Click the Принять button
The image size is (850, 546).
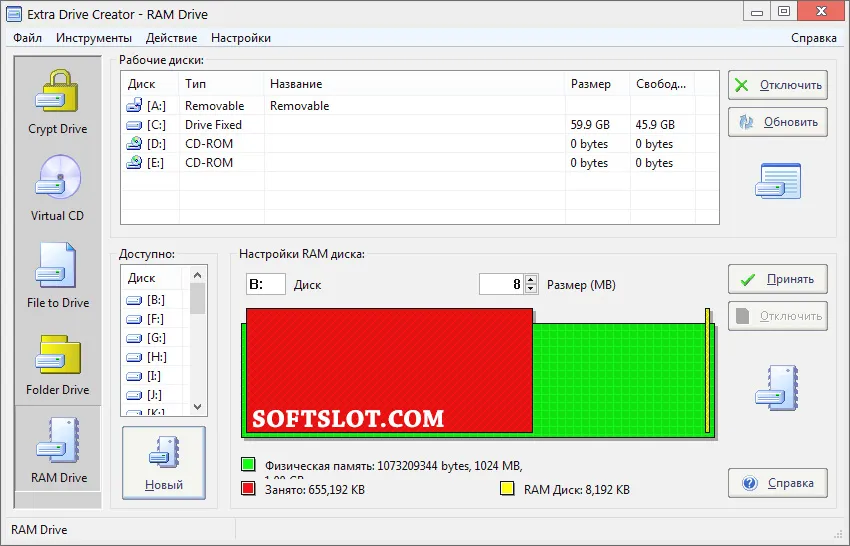[x=777, y=279]
